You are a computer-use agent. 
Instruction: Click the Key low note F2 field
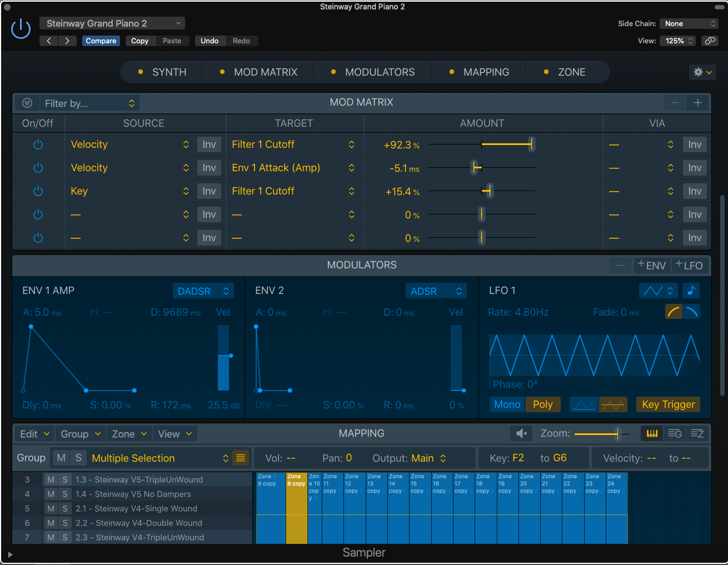[518, 458]
